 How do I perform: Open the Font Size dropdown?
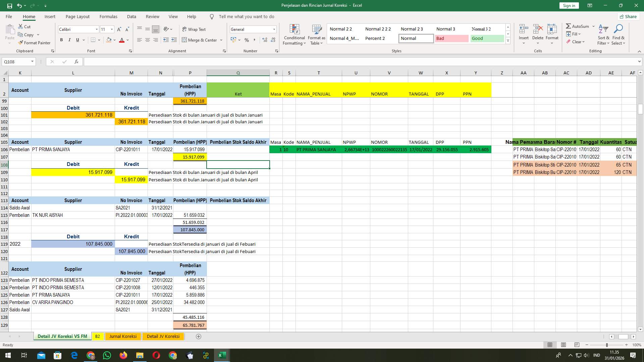(x=111, y=29)
